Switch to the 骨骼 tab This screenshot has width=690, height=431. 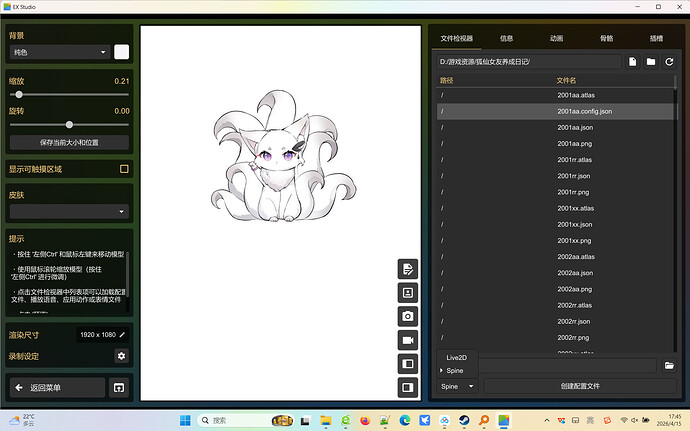tap(606, 39)
